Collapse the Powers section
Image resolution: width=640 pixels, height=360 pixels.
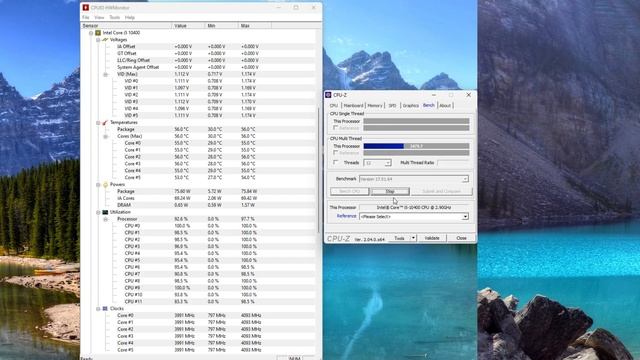(x=98, y=185)
